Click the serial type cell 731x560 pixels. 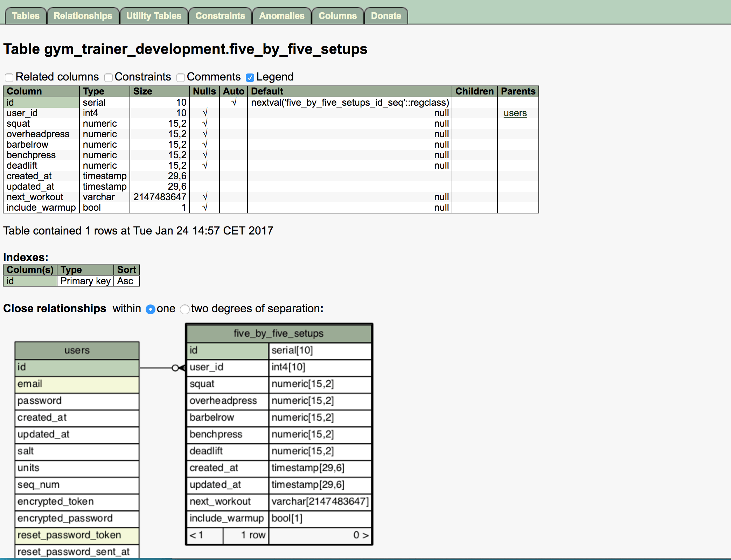click(105, 103)
